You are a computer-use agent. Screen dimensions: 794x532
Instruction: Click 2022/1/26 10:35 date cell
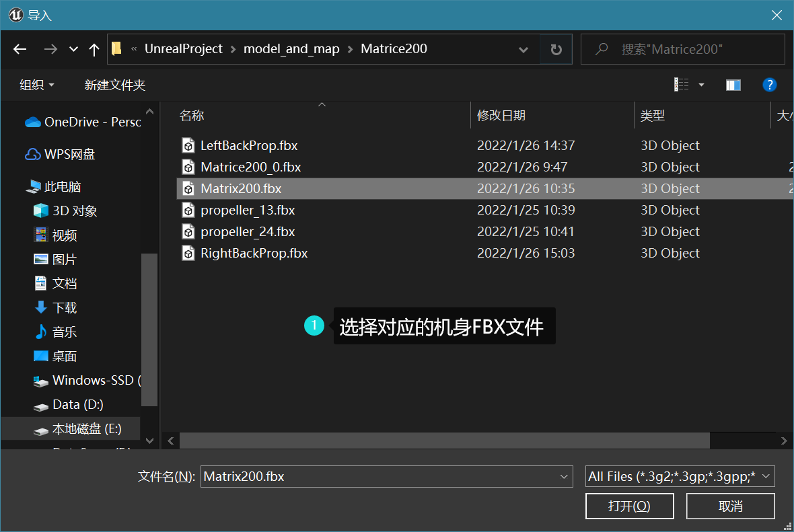[x=526, y=189]
